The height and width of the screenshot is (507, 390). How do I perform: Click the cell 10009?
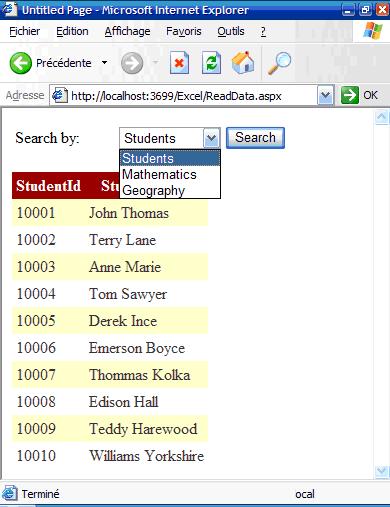36,429
